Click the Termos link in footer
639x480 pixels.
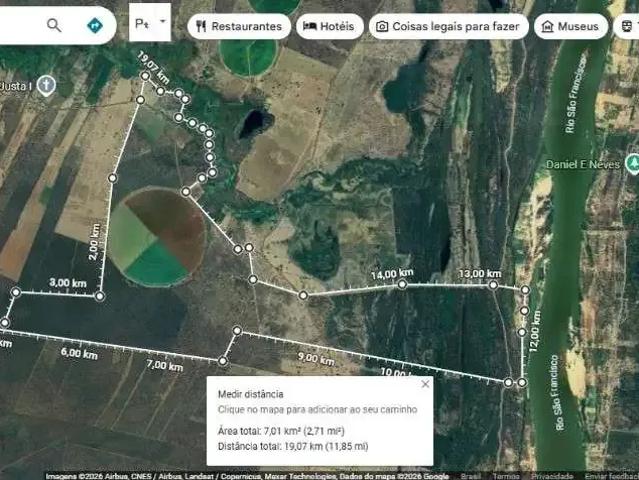point(506,476)
